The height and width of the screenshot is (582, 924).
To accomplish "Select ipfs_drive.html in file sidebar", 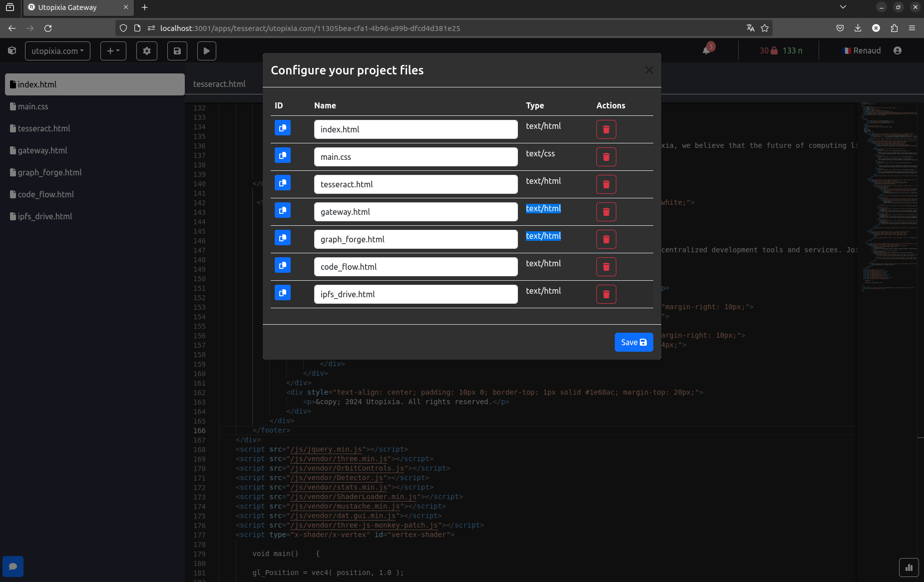I will point(95,216).
